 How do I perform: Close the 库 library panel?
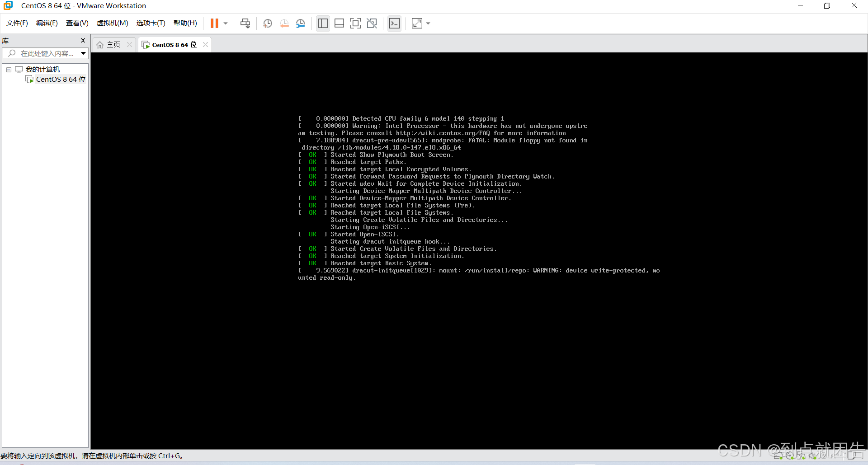(x=83, y=41)
